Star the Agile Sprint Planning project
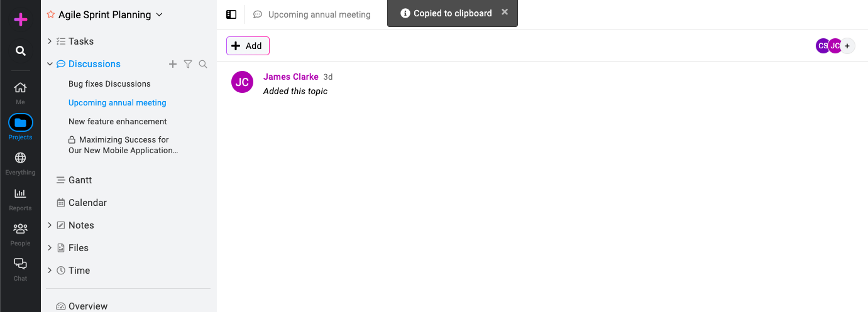Viewport: 868px width, 312px height. 51,14
